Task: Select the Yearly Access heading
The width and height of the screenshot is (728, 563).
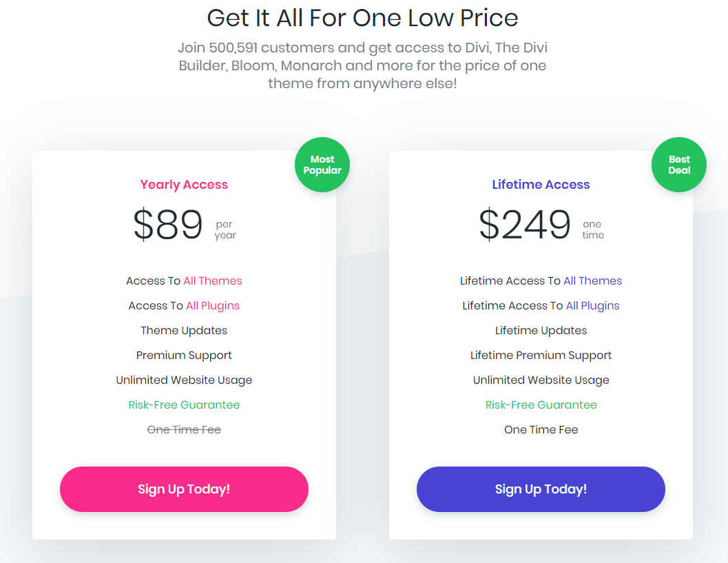Action: click(x=184, y=185)
